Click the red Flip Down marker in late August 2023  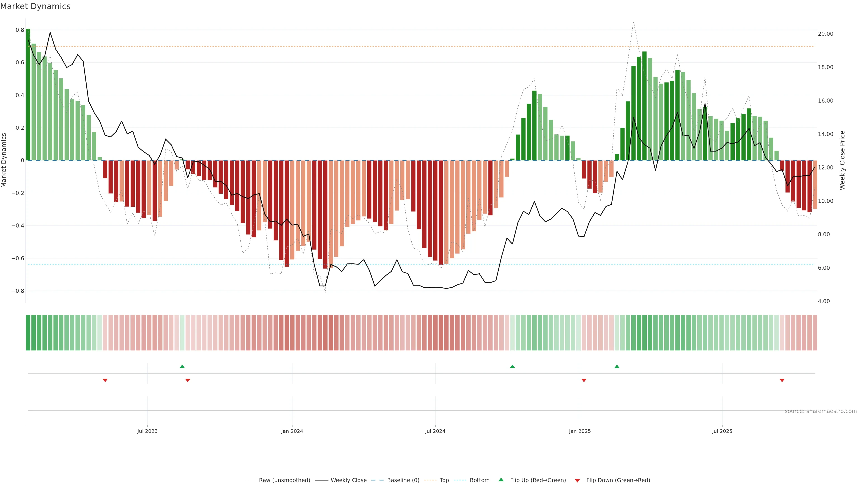pos(188,380)
